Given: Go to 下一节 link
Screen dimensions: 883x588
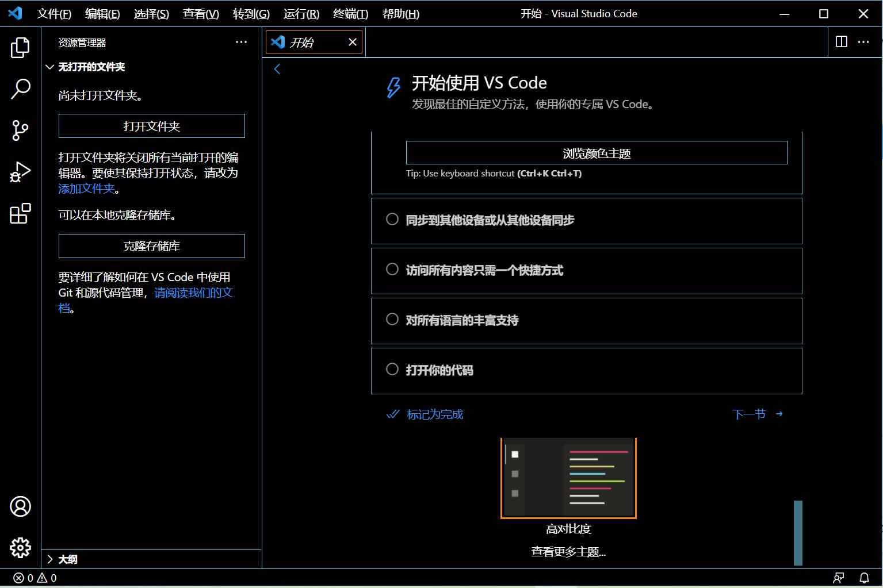Looking at the screenshot, I should (x=758, y=414).
